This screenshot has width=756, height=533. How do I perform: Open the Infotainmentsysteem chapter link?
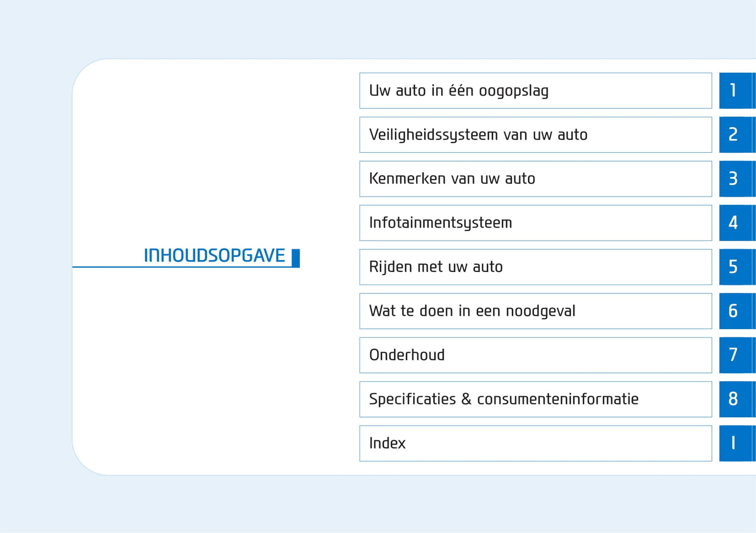click(x=535, y=223)
